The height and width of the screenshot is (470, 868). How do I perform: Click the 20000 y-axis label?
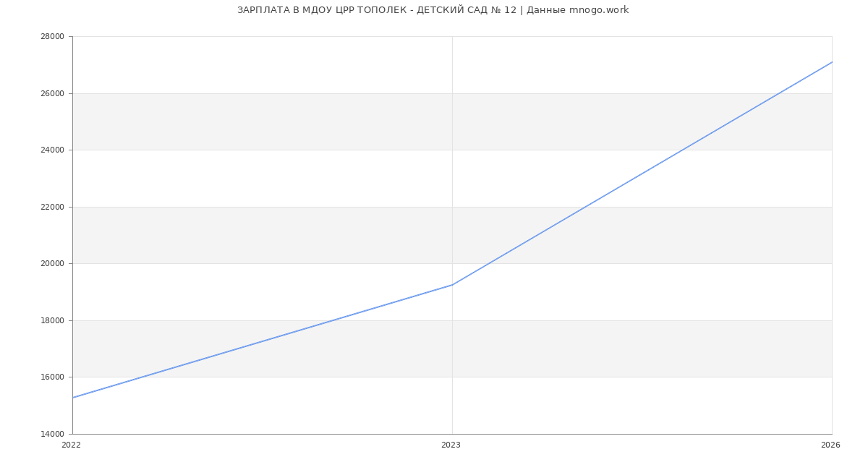pos(52,264)
